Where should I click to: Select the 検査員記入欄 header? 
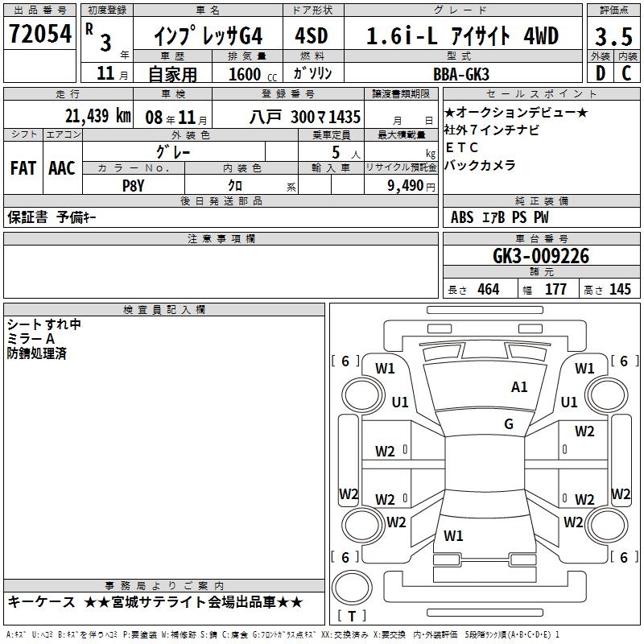click(164, 310)
